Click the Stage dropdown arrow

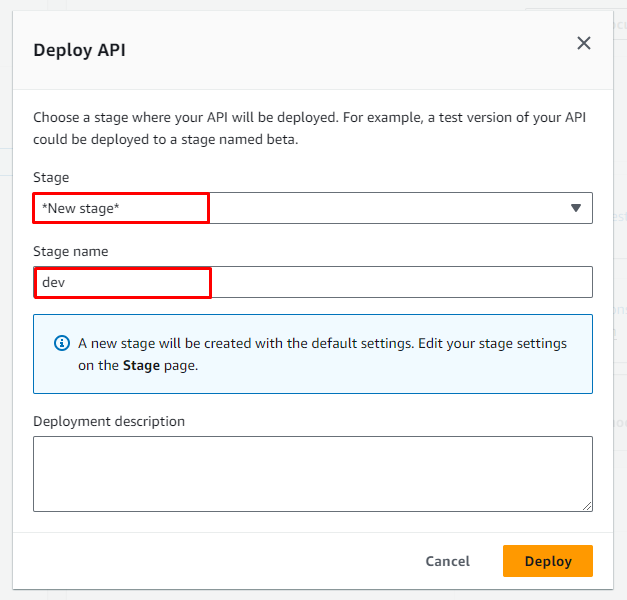click(576, 208)
